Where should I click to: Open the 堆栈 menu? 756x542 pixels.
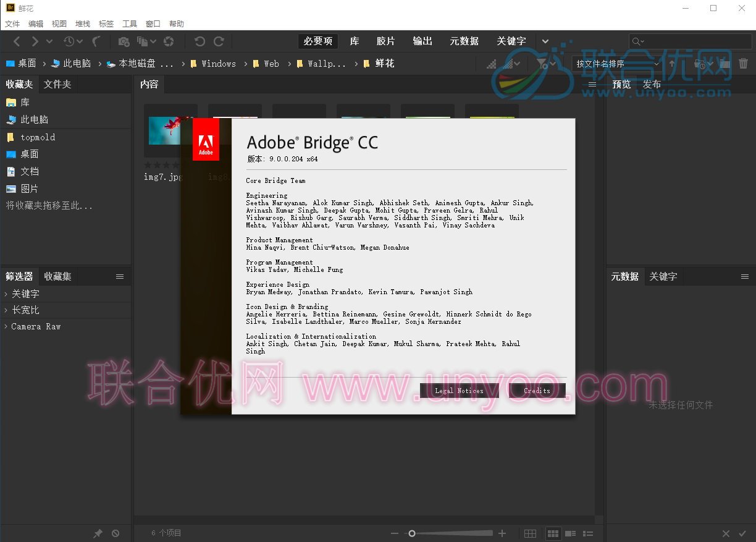click(x=83, y=23)
